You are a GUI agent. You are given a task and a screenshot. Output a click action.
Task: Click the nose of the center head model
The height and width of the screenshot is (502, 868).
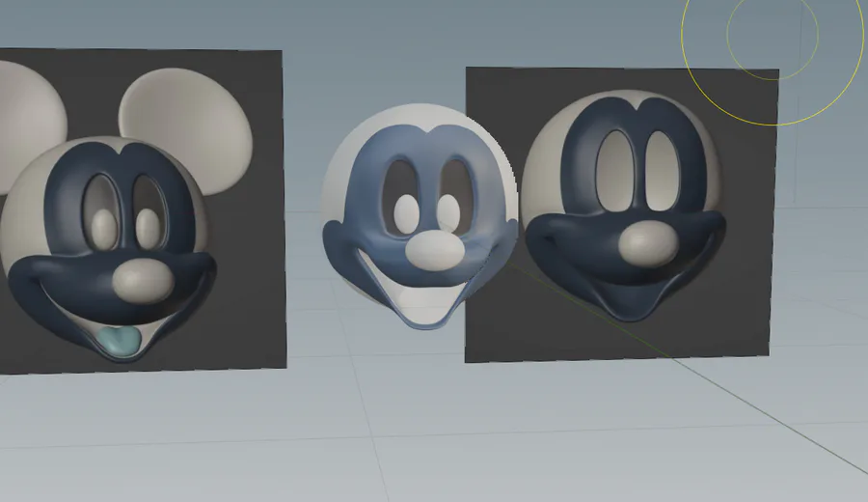pyautogui.click(x=435, y=250)
